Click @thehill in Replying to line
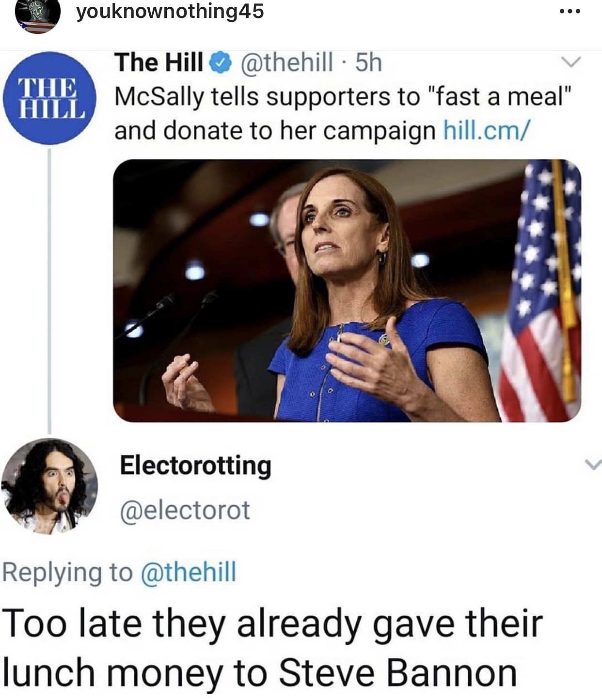 (188, 572)
